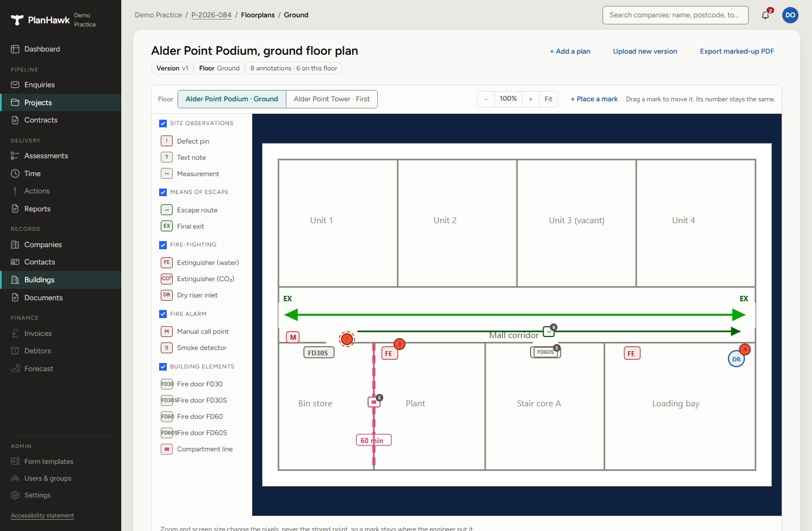Pick the Final exit EX icon
Screen dimensions: 812x531
[x=167, y=226]
